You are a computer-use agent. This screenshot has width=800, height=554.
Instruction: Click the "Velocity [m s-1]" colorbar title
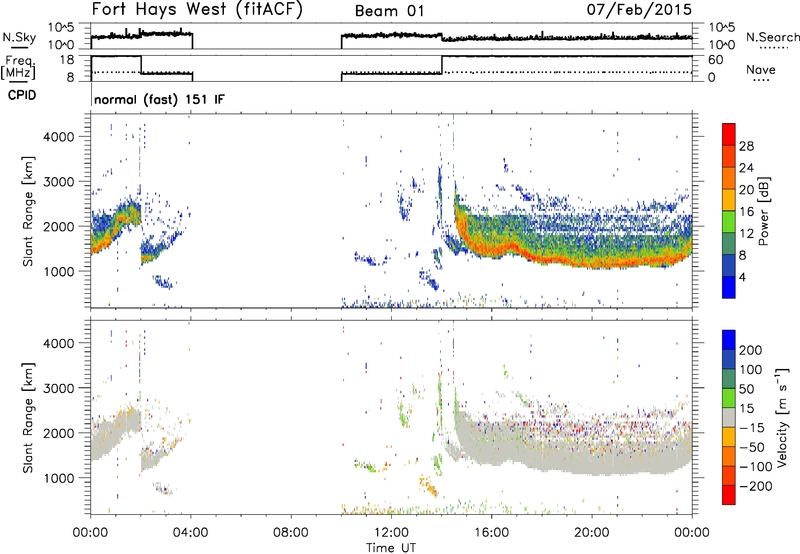(x=782, y=418)
